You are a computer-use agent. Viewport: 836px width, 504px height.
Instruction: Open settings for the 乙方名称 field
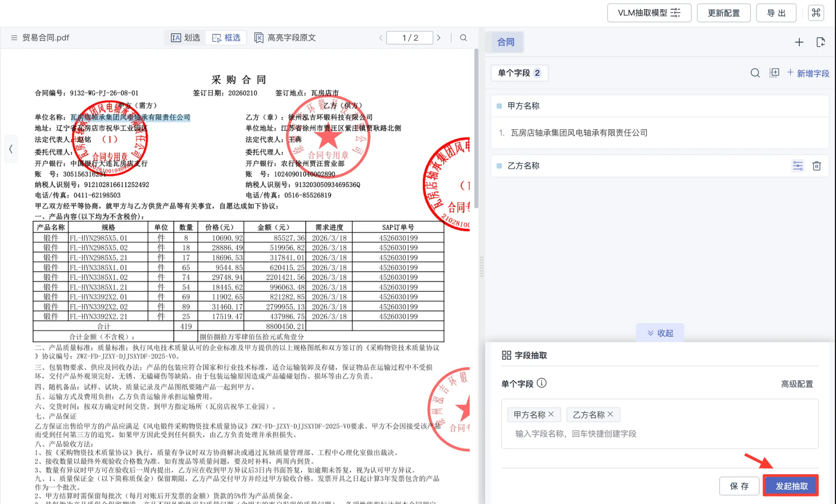tap(798, 166)
